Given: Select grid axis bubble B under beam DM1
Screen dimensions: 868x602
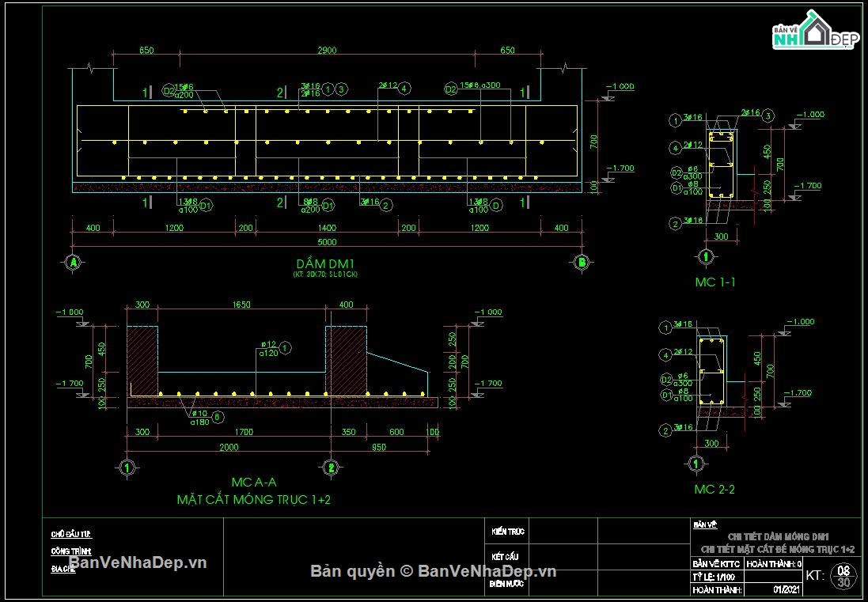Looking at the screenshot, I should pos(582,263).
